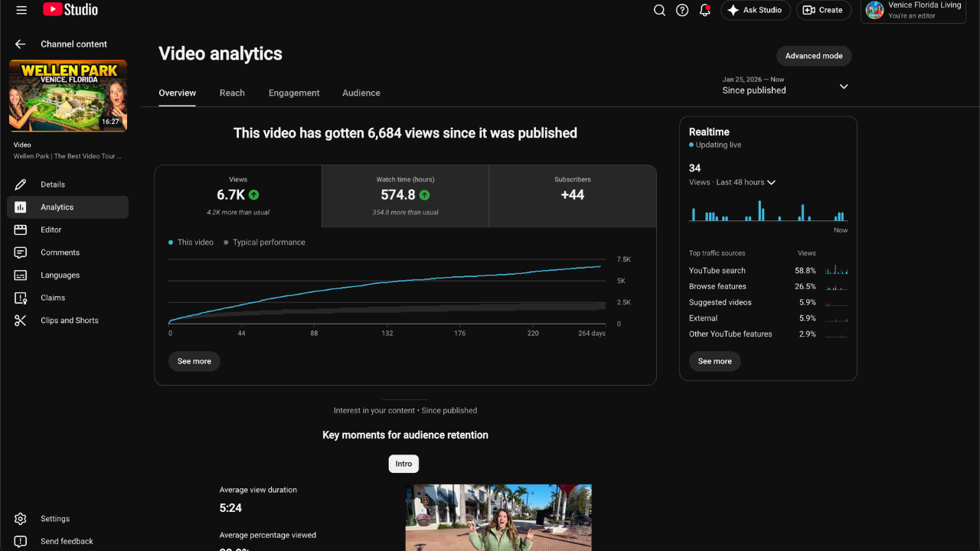Click the YouTube Studio logo
The image size is (980, 551).
pos(70,10)
